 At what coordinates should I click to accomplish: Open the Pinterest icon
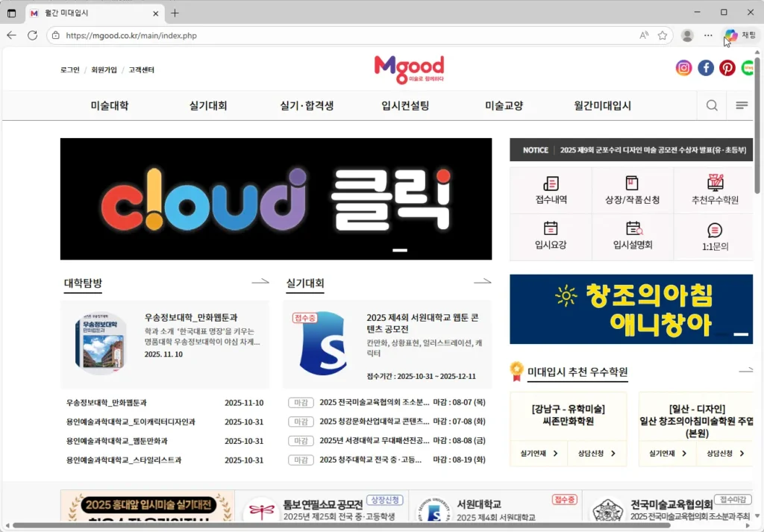point(727,67)
